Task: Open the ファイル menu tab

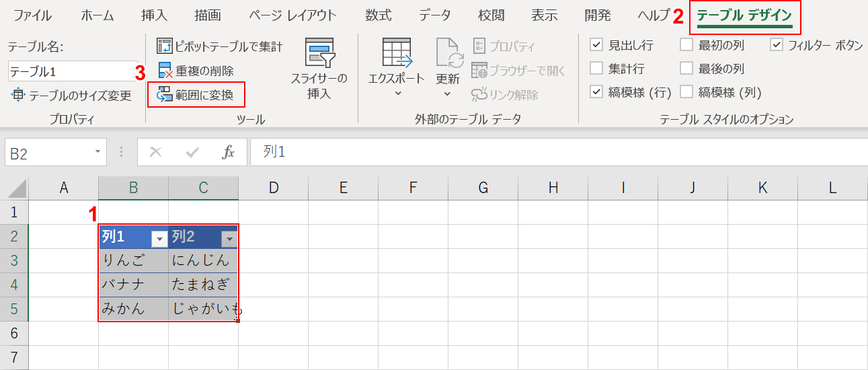Action: (x=32, y=15)
